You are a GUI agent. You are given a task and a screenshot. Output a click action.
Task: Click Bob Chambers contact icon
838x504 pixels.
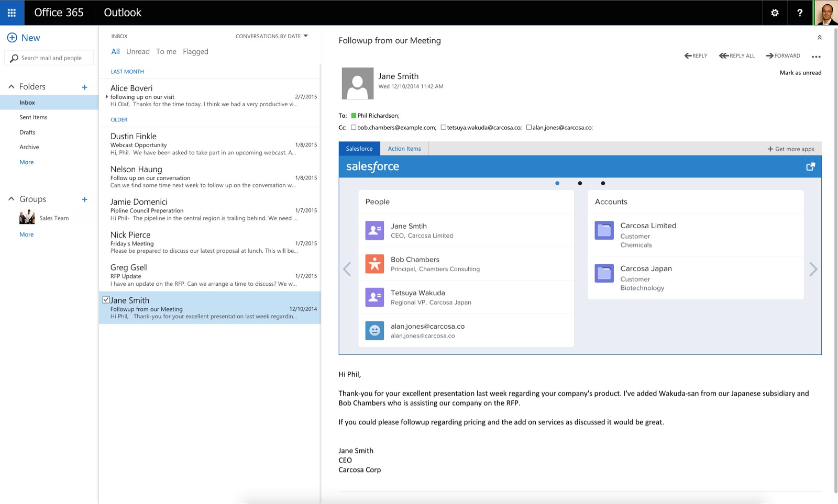(x=374, y=264)
